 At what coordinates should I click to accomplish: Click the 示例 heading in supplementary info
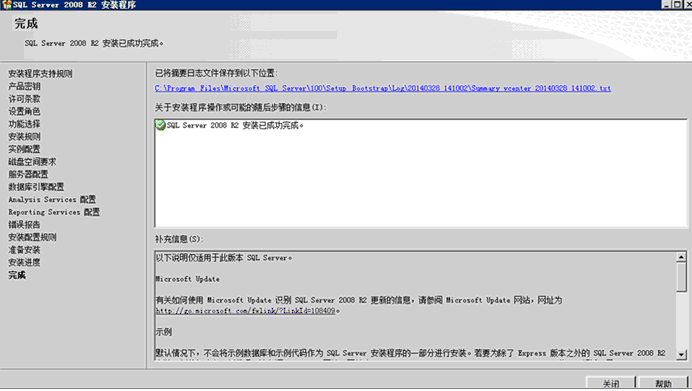click(x=164, y=332)
